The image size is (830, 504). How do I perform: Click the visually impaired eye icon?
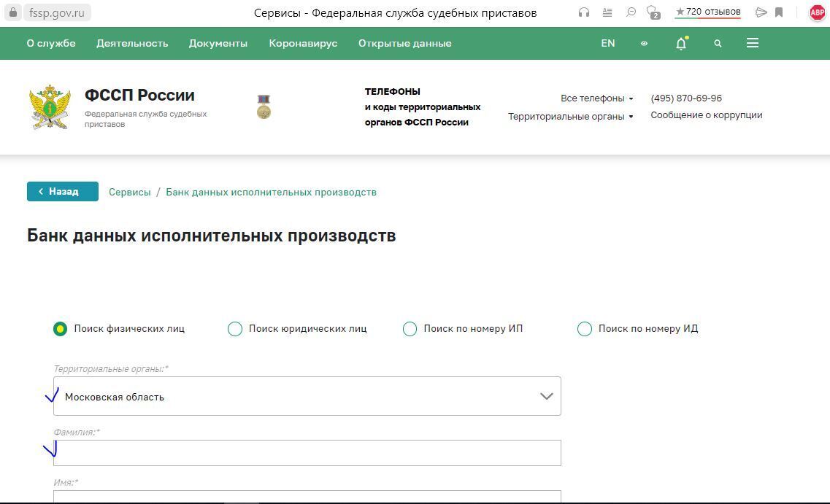click(x=644, y=44)
